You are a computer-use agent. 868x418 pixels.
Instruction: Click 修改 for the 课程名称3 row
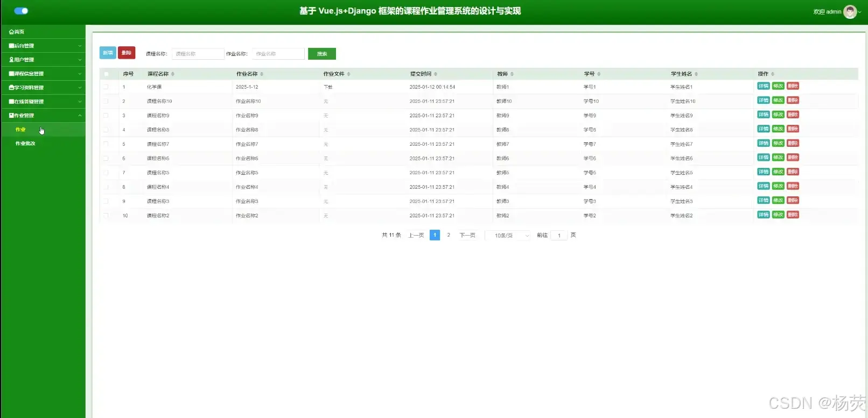click(778, 200)
